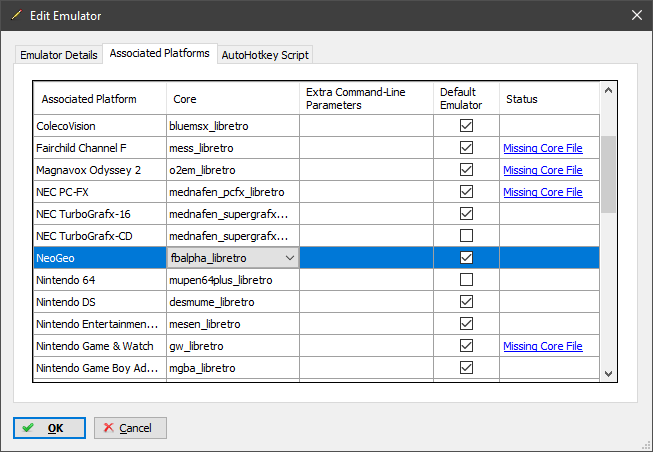This screenshot has height=452, width=653.
Task: Open Missing Core File link for Nintendo Game & Watch
Action: [543, 346]
